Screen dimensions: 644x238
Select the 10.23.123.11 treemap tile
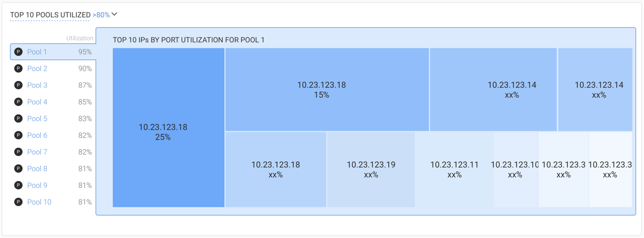point(455,170)
